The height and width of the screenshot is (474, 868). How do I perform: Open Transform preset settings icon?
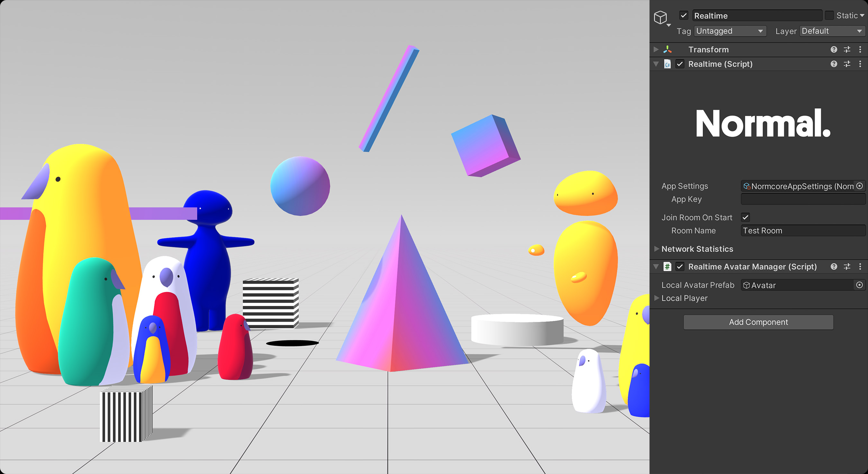[847, 50]
